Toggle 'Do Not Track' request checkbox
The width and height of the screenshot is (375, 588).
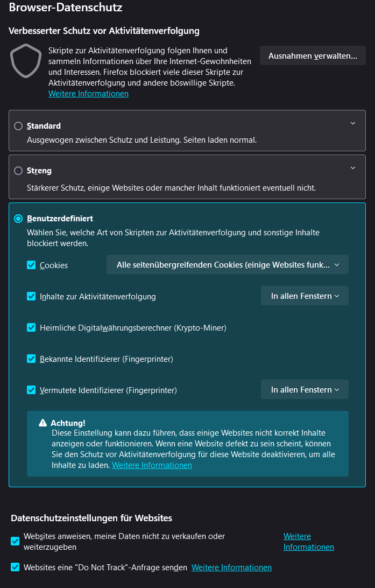[15, 567]
